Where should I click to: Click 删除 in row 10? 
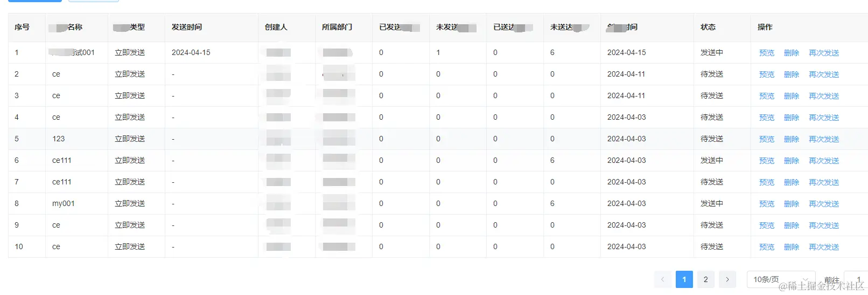(x=791, y=247)
